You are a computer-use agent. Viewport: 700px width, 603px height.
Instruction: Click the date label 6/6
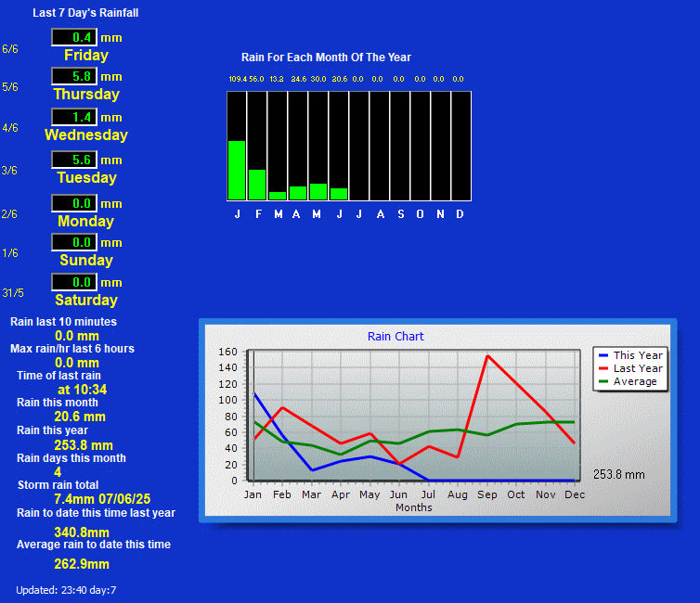[x=10, y=49]
